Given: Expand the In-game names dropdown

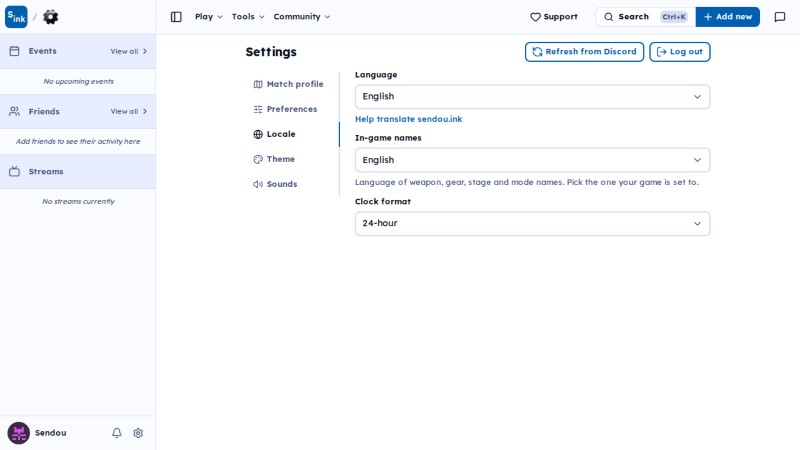Looking at the screenshot, I should pos(532,160).
